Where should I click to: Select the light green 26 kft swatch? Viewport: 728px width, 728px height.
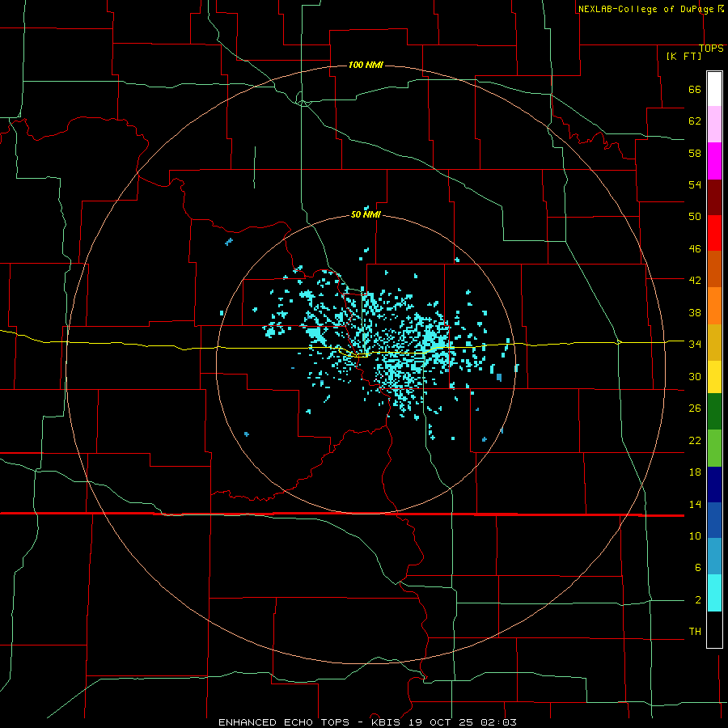click(714, 448)
